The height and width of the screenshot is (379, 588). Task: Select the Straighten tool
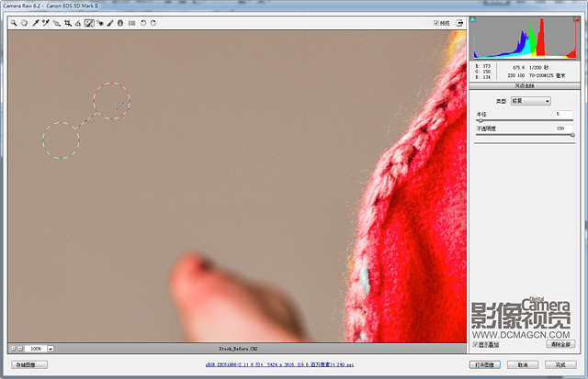78,23
